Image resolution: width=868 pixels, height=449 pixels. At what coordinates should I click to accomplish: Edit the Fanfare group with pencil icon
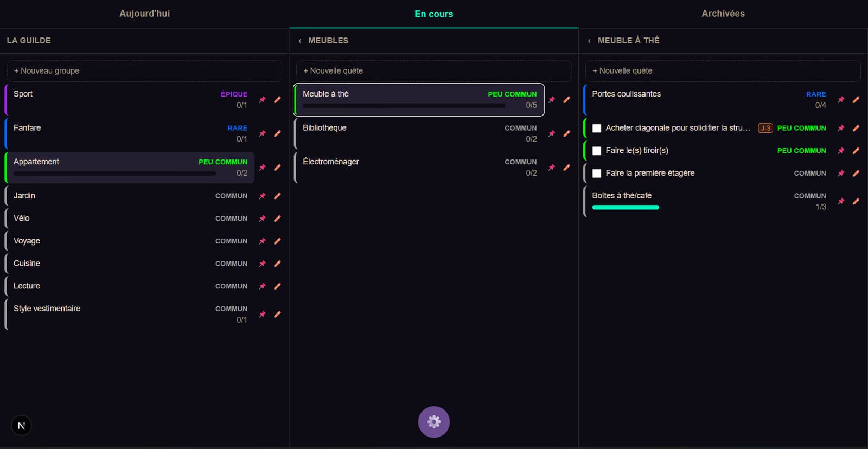point(277,133)
